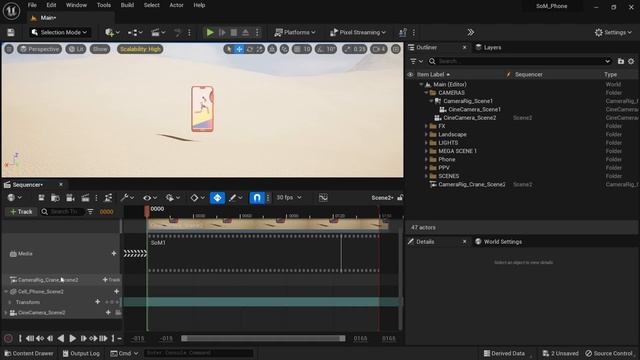Toggle surface snapping in the viewport toolbar
The height and width of the screenshot is (360, 640).
click(x=284, y=49)
